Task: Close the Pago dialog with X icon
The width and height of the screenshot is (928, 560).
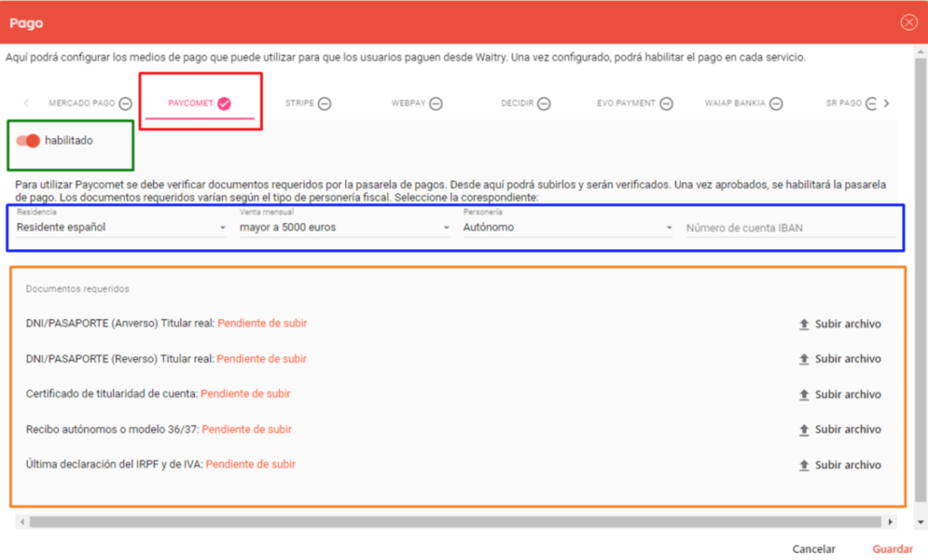Action: click(909, 23)
